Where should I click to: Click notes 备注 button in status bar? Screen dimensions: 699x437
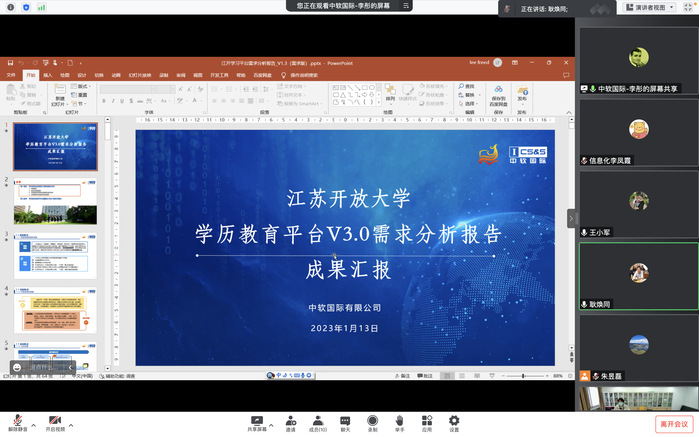click(x=402, y=376)
